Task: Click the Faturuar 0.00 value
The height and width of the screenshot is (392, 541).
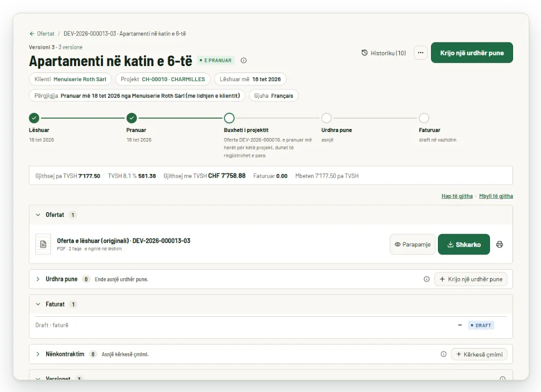Action: point(270,176)
